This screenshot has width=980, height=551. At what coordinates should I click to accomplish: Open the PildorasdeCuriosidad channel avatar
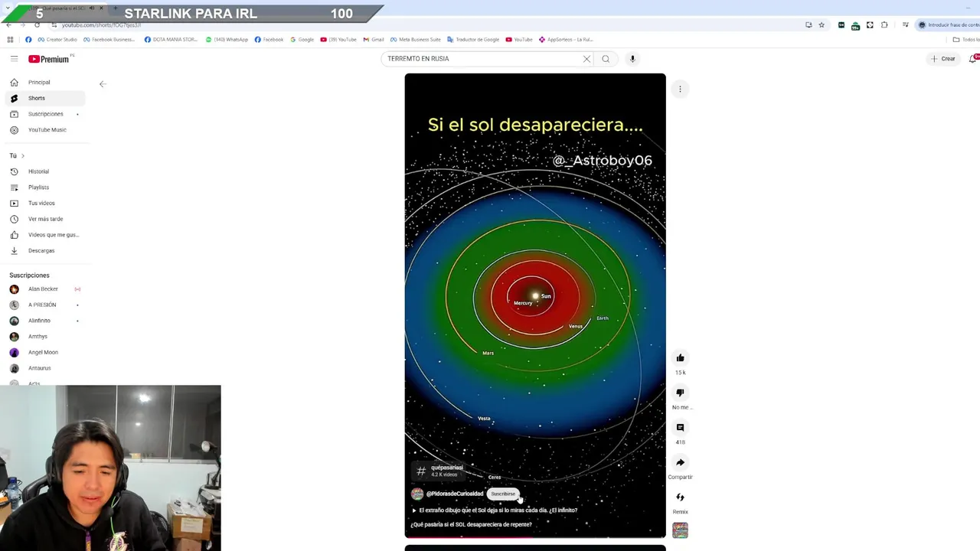[x=417, y=494]
